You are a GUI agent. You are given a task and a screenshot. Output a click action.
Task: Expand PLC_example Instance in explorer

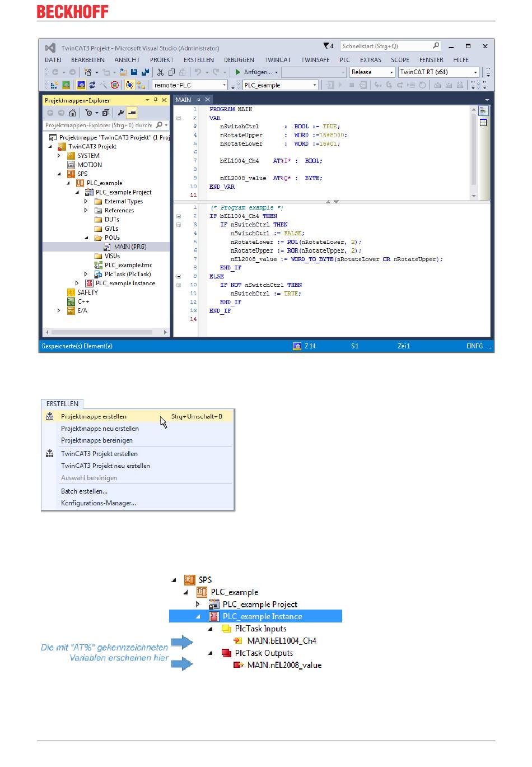[77, 283]
